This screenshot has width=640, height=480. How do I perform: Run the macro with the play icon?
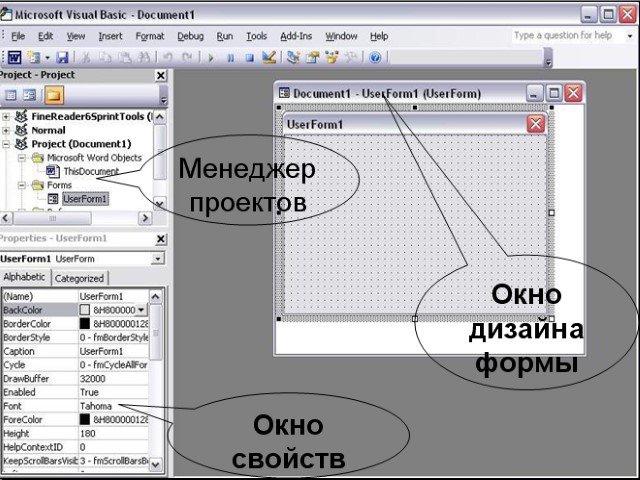(x=211, y=58)
